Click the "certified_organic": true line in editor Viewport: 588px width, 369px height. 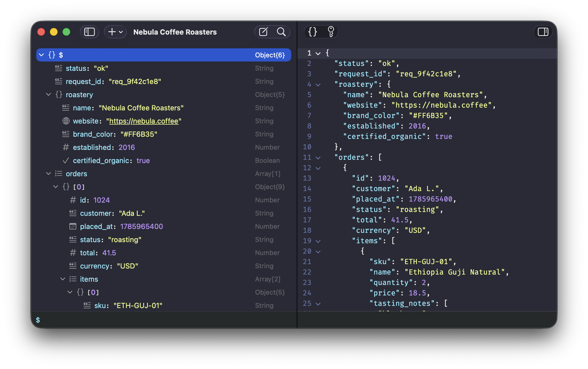click(x=397, y=137)
